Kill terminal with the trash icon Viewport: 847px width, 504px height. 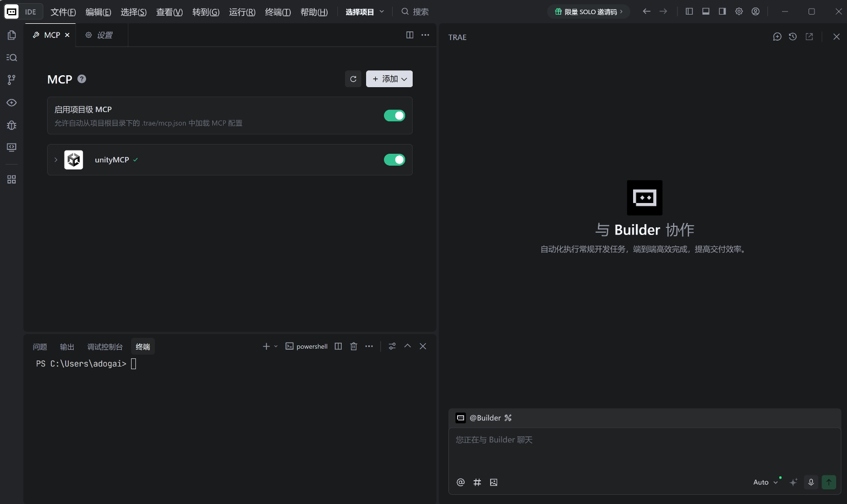(x=354, y=346)
